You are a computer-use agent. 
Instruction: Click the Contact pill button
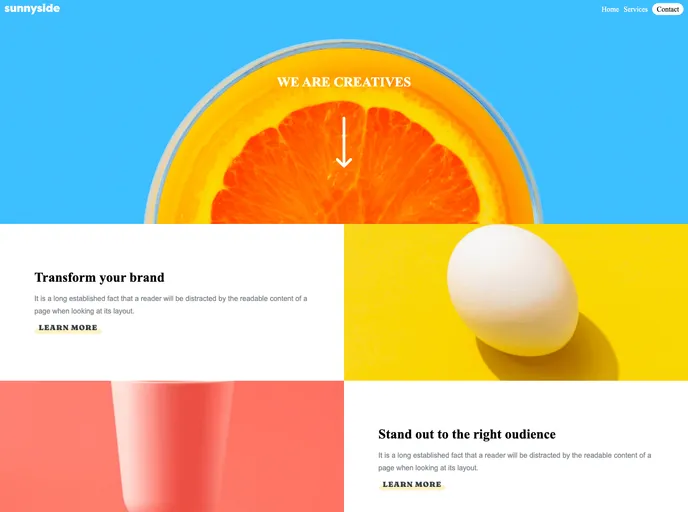tap(667, 9)
